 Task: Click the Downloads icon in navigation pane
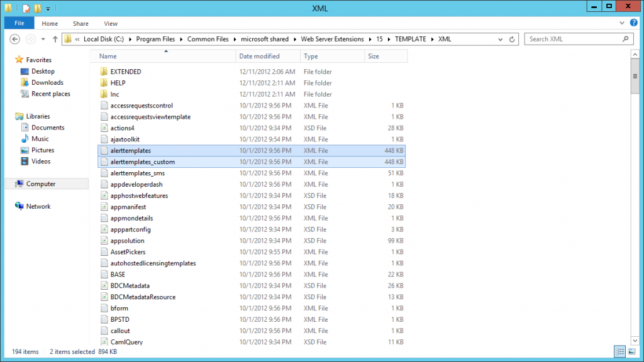point(25,82)
